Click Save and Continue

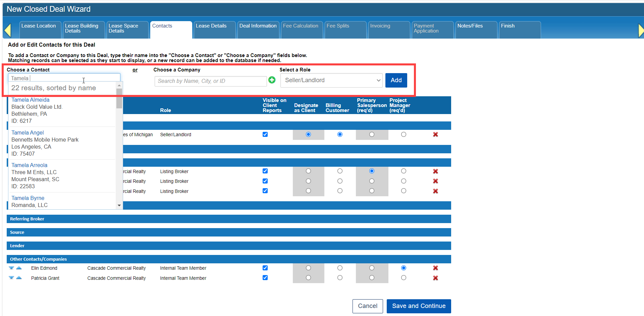(x=419, y=306)
